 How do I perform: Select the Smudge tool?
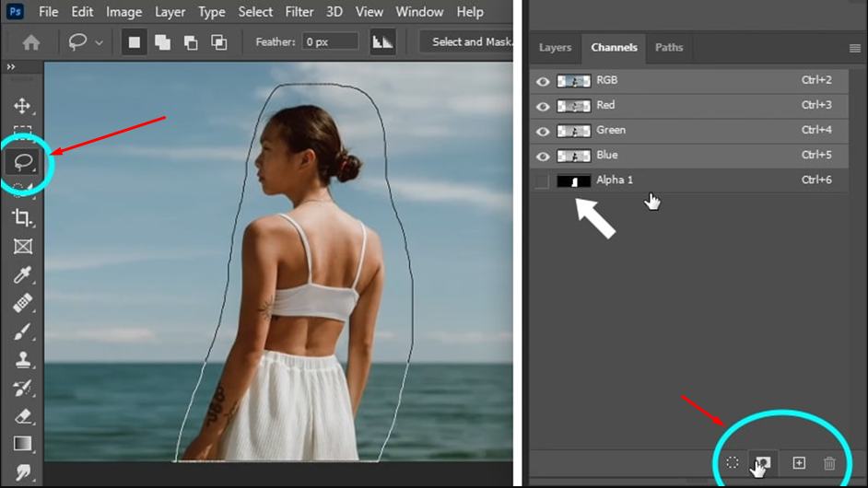(23, 472)
